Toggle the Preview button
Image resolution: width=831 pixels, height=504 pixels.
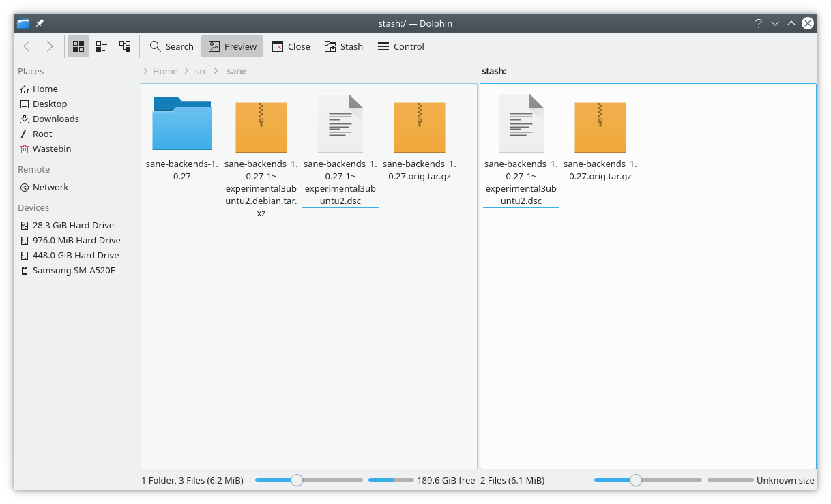232,46
